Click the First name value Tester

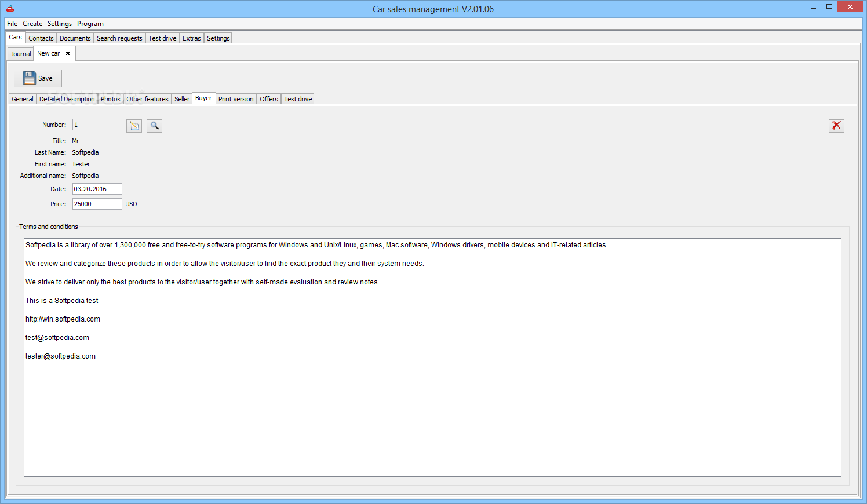tap(81, 164)
